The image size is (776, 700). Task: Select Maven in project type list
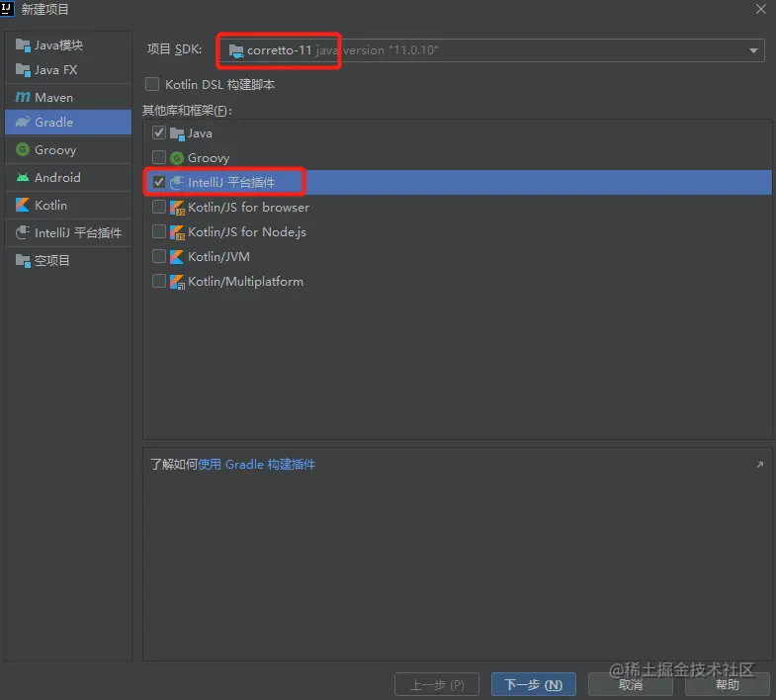click(68, 97)
